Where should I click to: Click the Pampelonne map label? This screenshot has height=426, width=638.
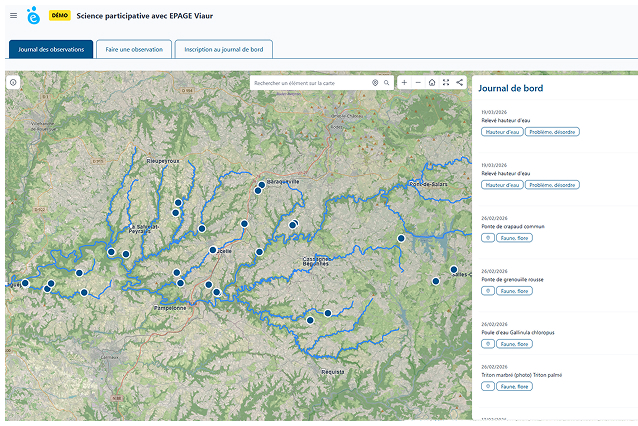[170, 308]
